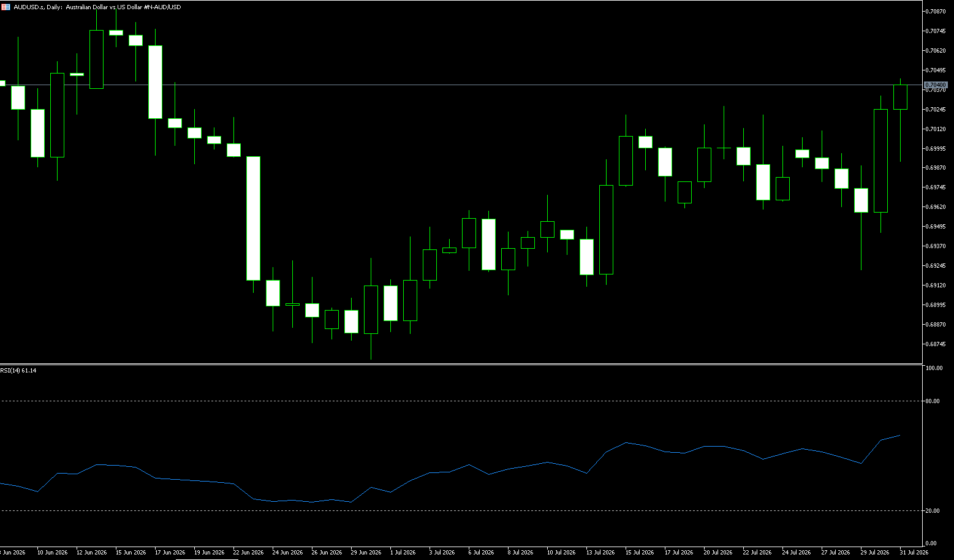Click the 31 Jul 2026 date label
Screen dimensions: 954x560
[x=915, y=553]
